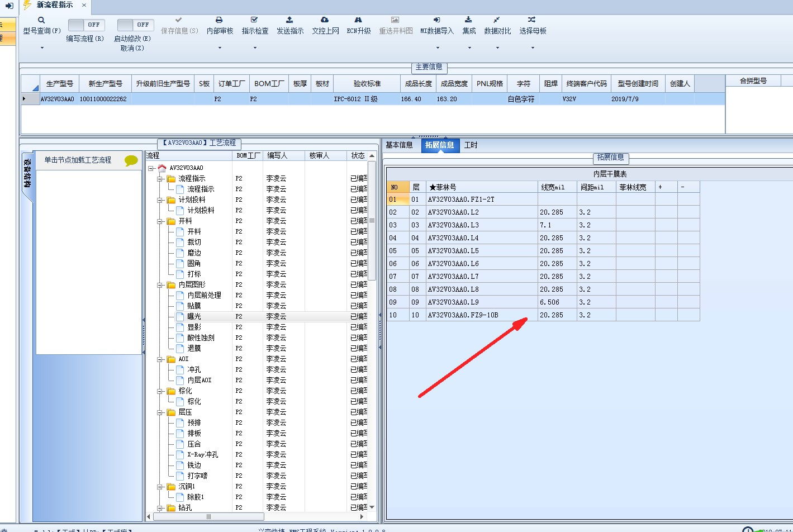This screenshot has width=793, height=532.
Task: Click the tree vertical scrollbar
Action: [x=372, y=221]
